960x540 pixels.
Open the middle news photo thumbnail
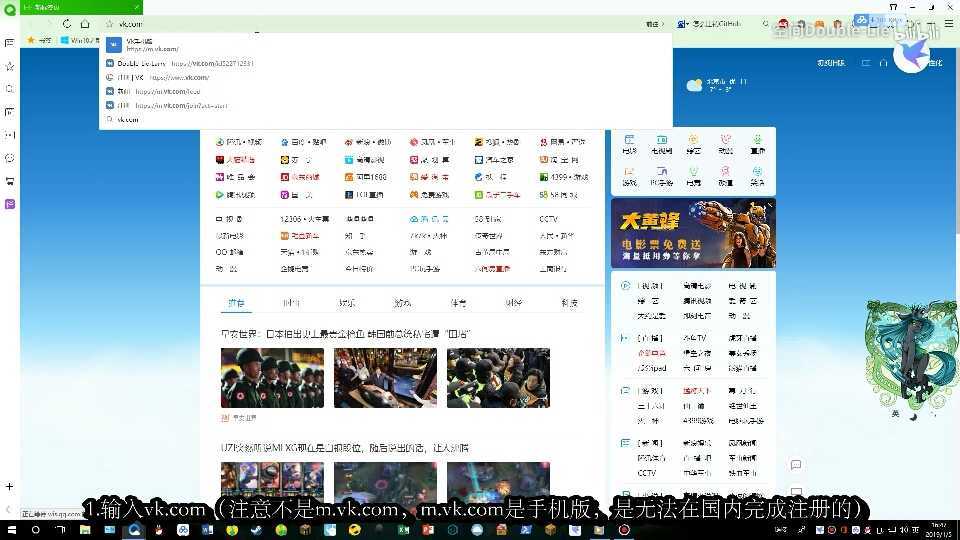tap(386, 378)
